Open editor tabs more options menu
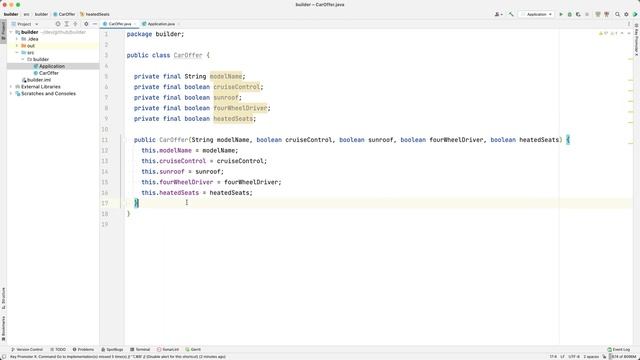The image size is (640, 360). pos(629,24)
